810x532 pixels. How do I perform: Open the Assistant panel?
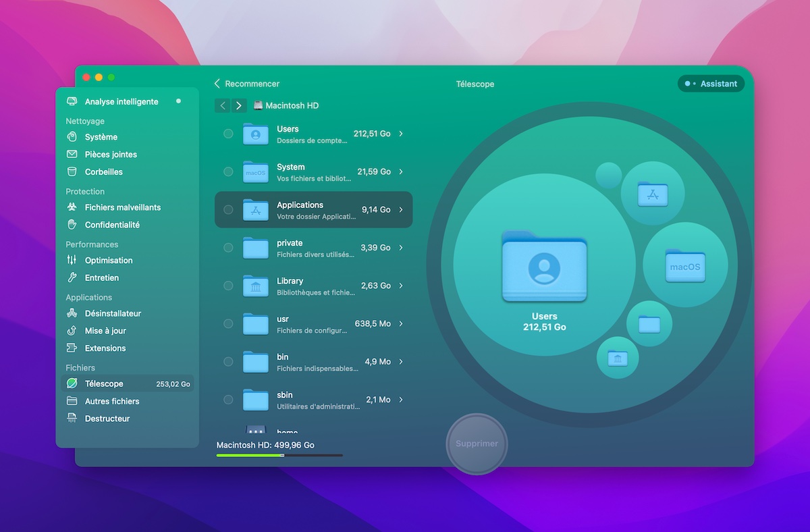pos(711,84)
